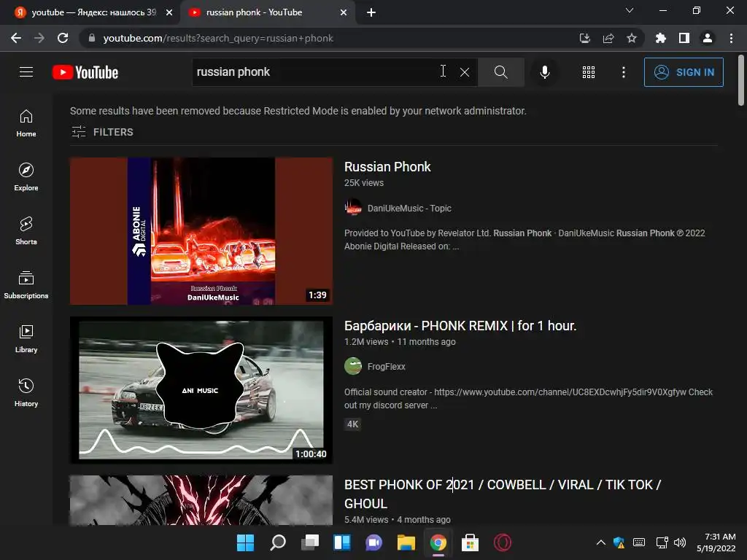The height and width of the screenshot is (560, 747).
Task: Share this page from the address bar
Action: pos(608,38)
